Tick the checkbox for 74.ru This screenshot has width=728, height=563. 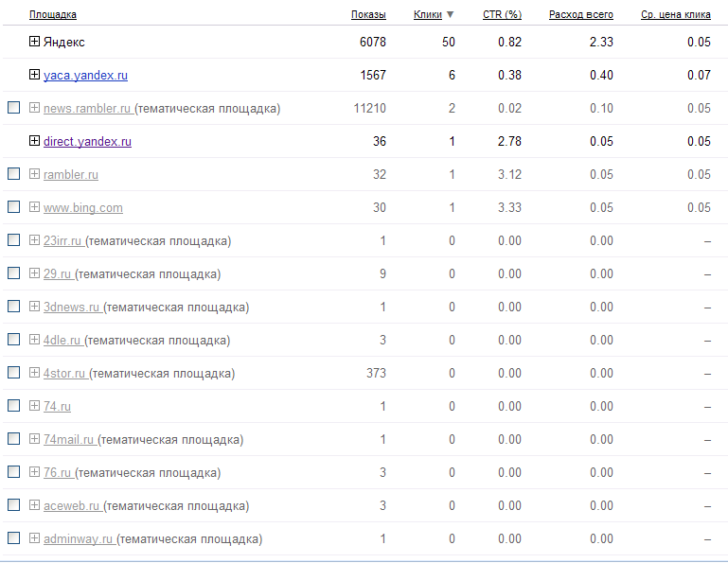pos(14,406)
